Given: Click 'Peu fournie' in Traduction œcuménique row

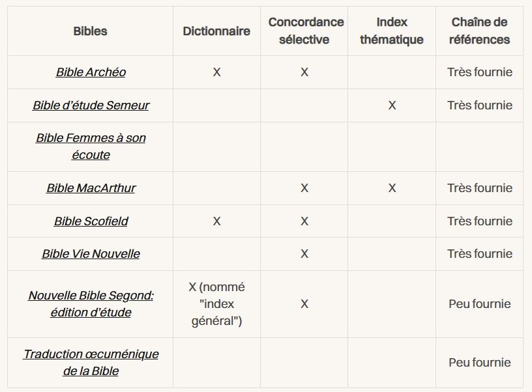Looking at the screenshot, I should click(479, 363).
